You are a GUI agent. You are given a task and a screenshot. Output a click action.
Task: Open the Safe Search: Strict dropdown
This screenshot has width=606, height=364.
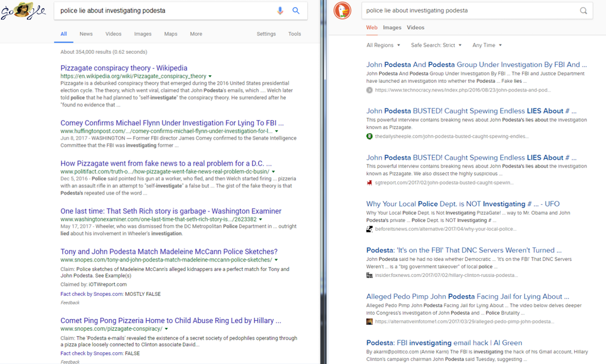click(x=436, y=45)
